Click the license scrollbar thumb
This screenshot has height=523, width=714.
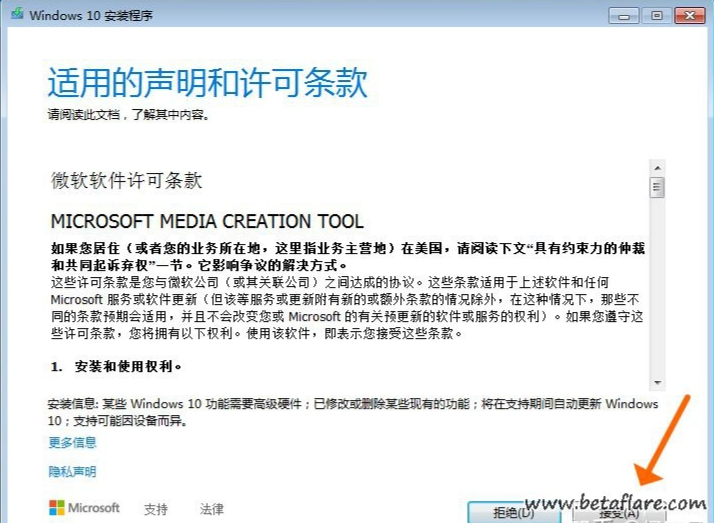[x=657, y=187]
